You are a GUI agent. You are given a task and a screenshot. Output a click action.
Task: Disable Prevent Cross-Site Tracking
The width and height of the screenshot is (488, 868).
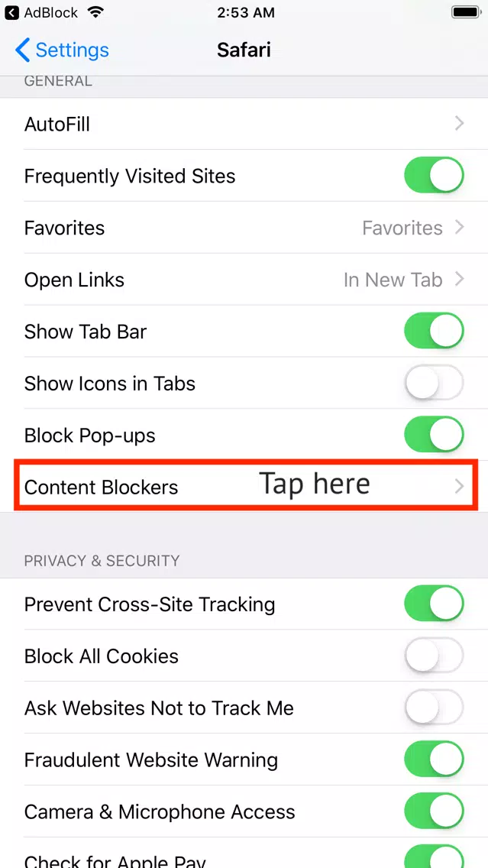434,604
